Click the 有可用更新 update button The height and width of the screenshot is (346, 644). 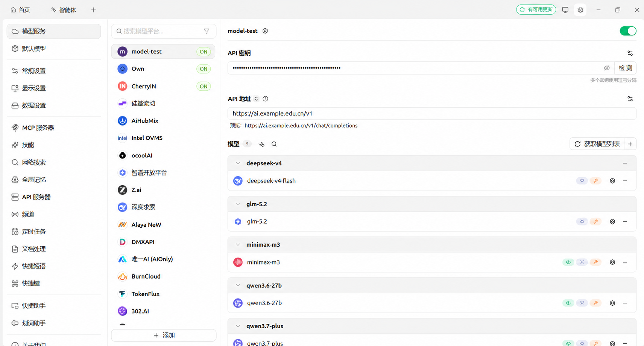[536, 10]
